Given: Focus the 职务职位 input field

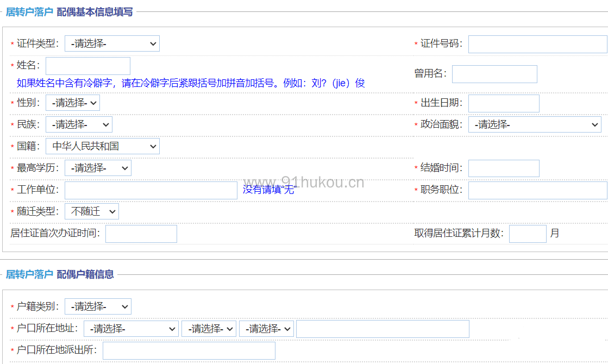Looking at the screenshot, I should click(x=537, y=190).
